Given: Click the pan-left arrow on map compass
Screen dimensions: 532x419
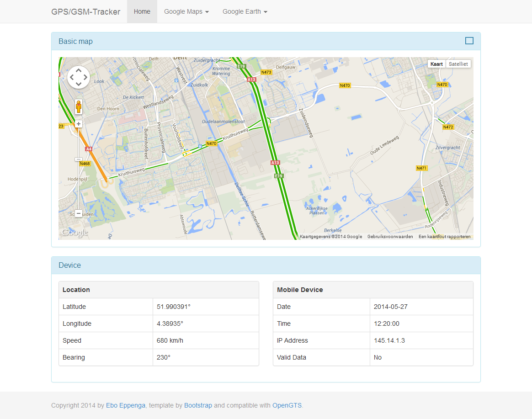Looking at the screenshot, I should 71,77.
